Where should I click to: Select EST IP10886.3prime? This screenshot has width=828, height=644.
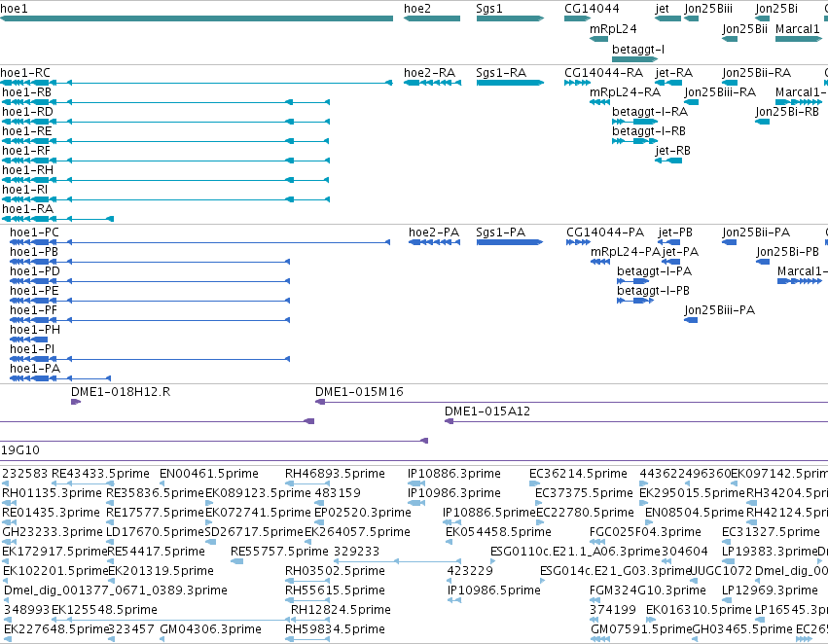point(454,474)
